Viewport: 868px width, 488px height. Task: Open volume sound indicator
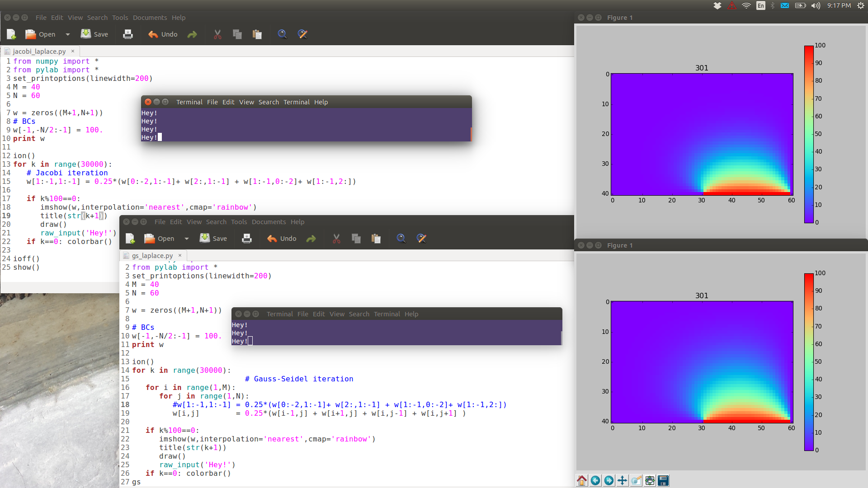[x=816, y=6]
